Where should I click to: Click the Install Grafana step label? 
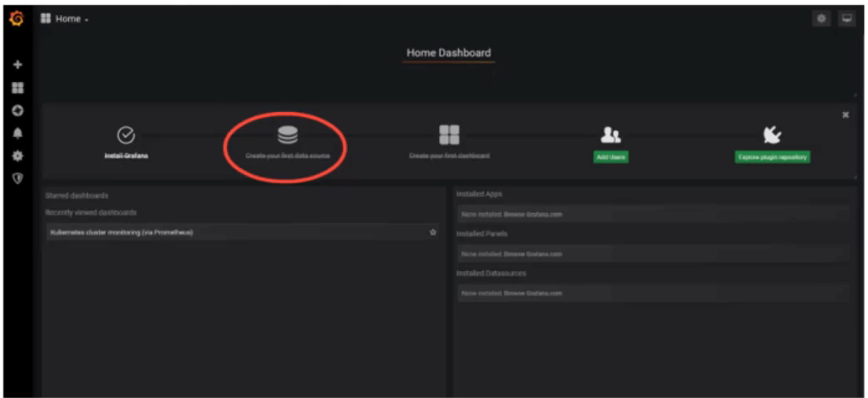click(126, 156)
